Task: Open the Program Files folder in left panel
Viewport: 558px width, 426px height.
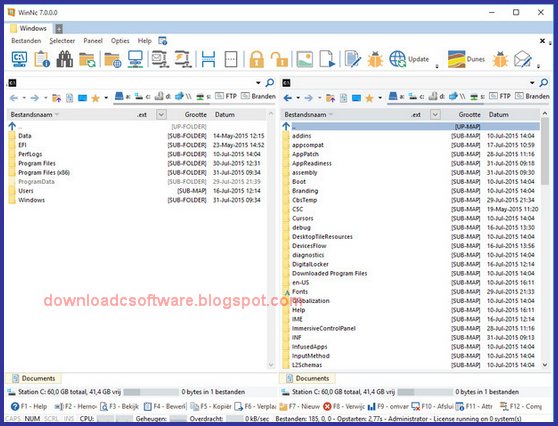Action: tap(37, 163)
